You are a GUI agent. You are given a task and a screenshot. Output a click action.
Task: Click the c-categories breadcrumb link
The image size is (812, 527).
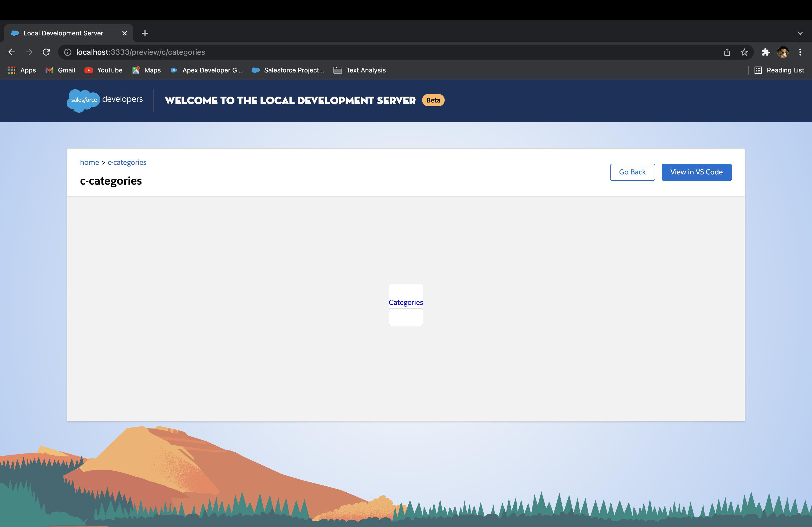pos(127,162)
